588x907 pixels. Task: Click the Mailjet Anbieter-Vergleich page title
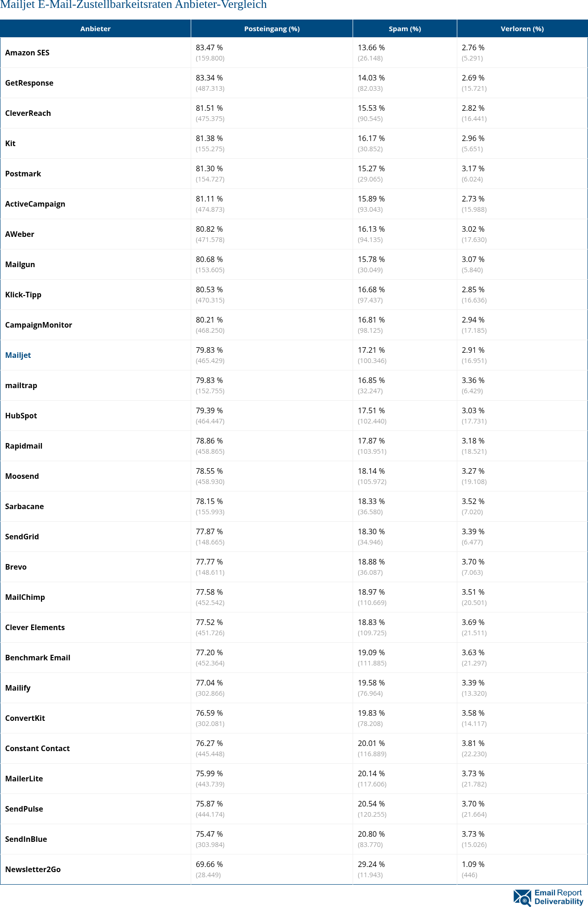coord(134,5)
